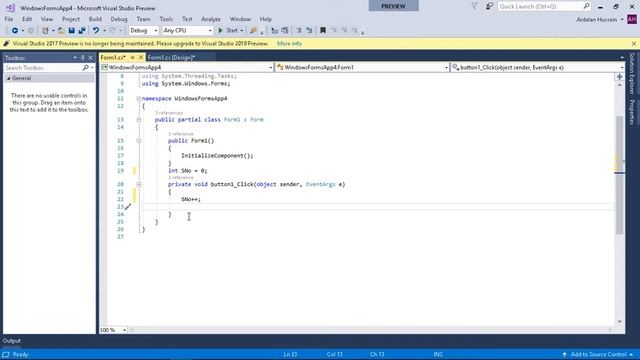Close the Form1.cs tab

pos(140,58)
